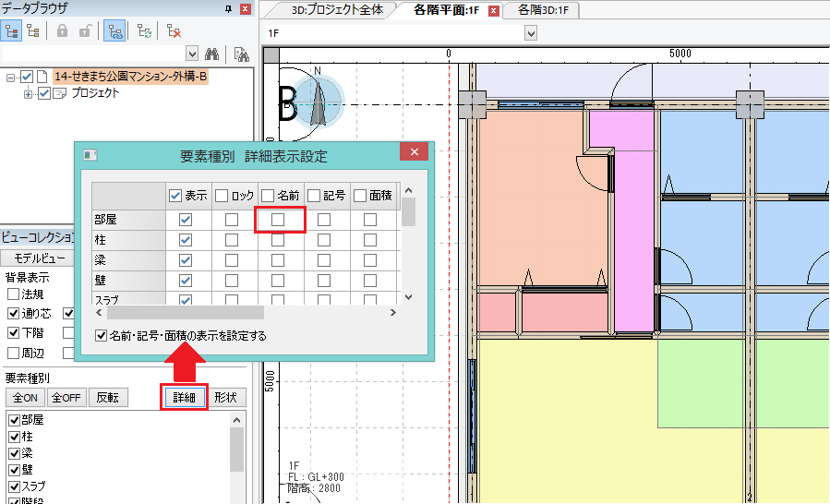This screenshot has height=504, width=830.
Task: Click the second tree hierarchy toolbar icon
Action: coord(34,30)
